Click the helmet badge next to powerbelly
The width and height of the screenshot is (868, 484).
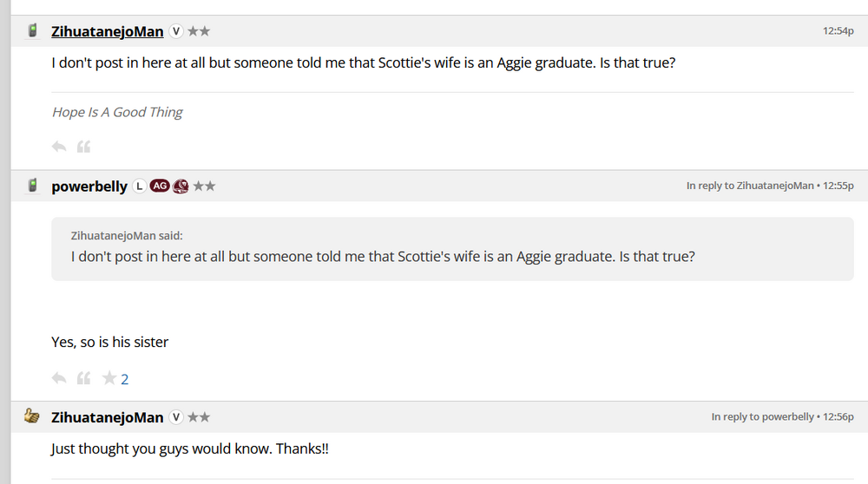pyautogui.click(x=181, y=186)
